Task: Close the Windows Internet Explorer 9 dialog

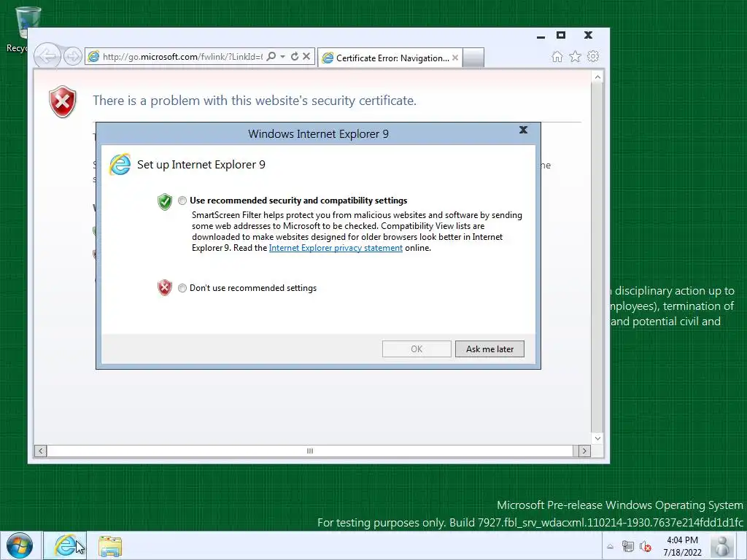Action: pos(523,130)
